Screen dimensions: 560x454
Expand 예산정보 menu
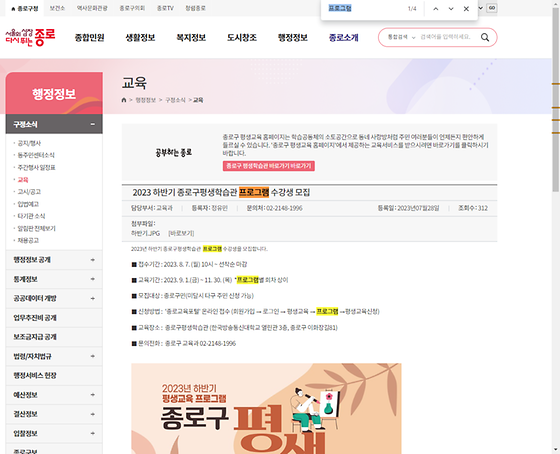coord(92,395)
